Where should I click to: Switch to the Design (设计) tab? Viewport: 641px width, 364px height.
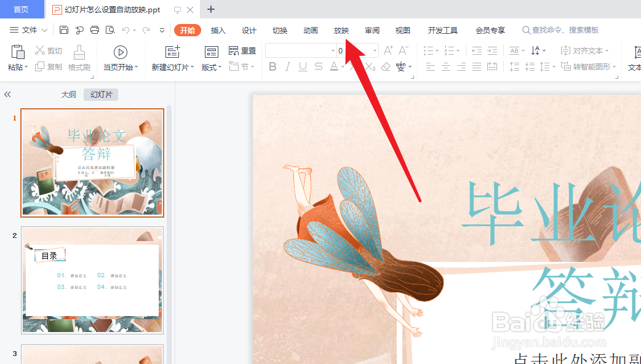(249, 30)
